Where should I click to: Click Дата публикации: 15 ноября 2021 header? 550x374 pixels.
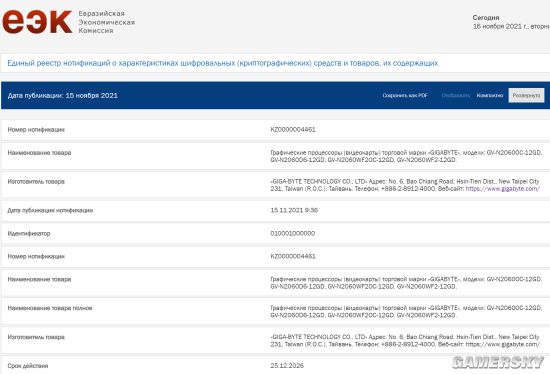pyautogui.click(x=63, y=95)
